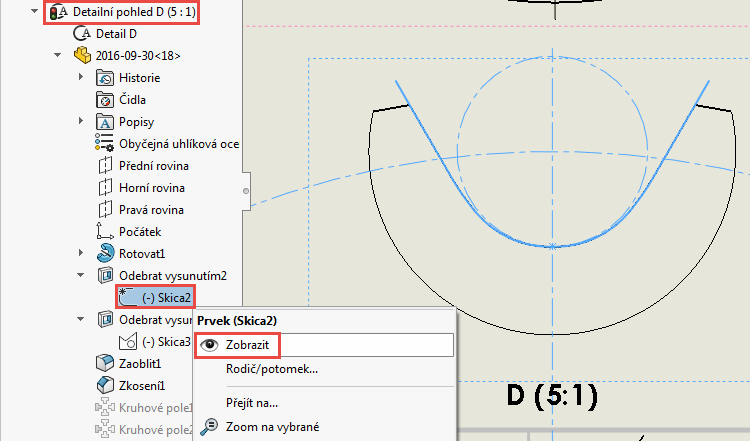The width and height of the screenshot is (750, 441).
Task: Click the Odebrat vysunutím2 cut feature icon
Action: click(x=105, y=276)
